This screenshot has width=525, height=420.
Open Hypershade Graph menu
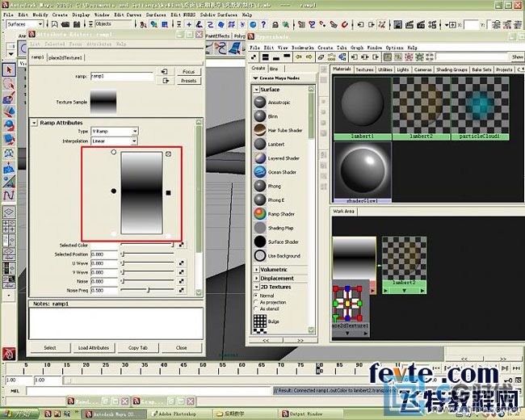tap(357, 48)
